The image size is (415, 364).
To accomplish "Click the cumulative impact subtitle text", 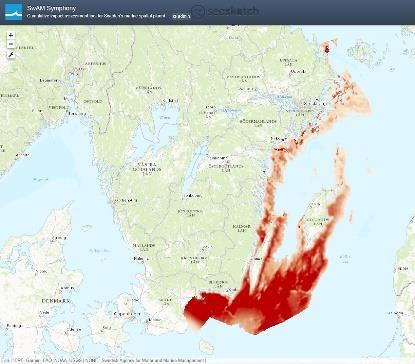I will 96,16.
